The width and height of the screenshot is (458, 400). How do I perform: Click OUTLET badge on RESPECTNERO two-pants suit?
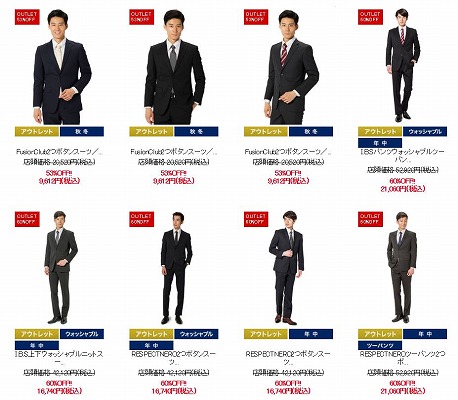370,219
